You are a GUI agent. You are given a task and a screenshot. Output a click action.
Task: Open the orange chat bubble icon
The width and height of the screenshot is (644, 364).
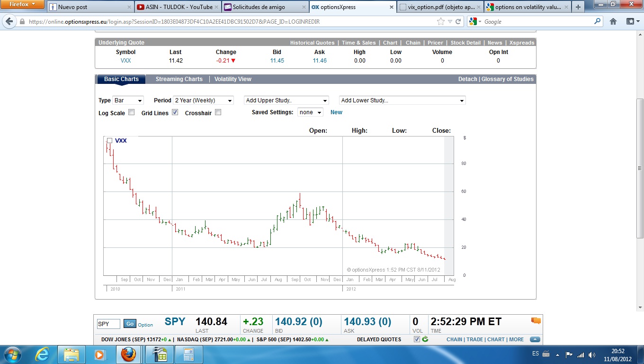tap(536, 321)
